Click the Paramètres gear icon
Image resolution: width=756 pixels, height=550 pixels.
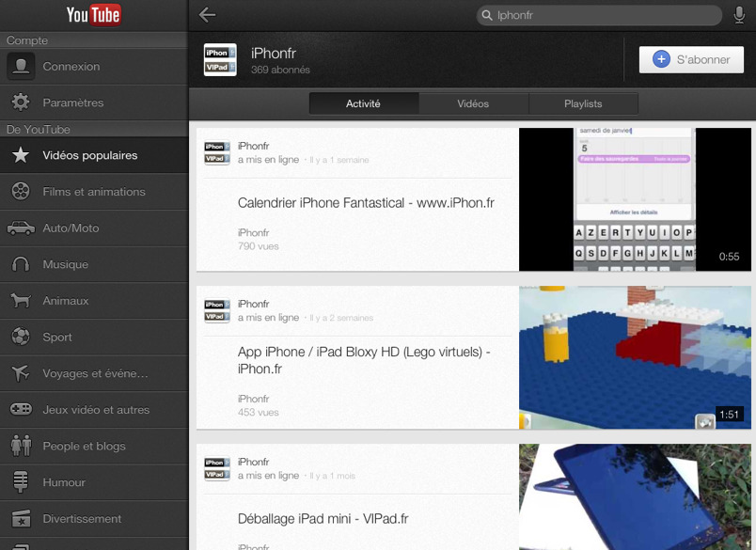tap(21, 102)
